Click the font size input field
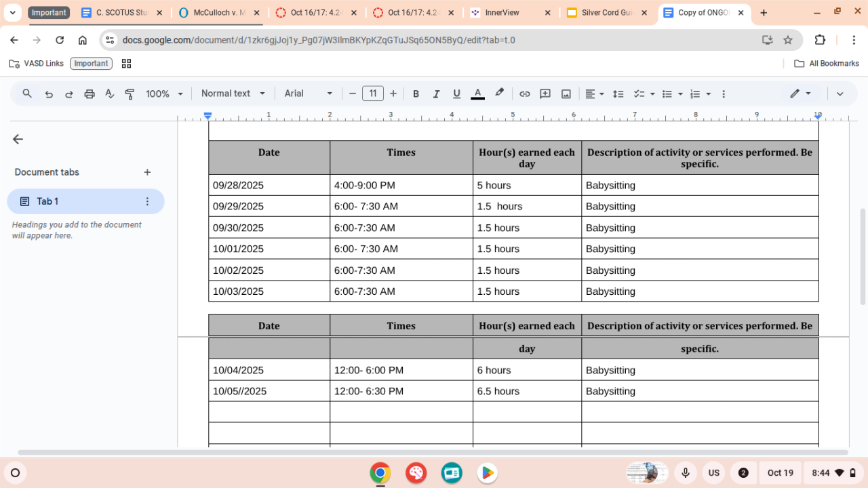Screen dimensions: 868x488 click(372, 94)
